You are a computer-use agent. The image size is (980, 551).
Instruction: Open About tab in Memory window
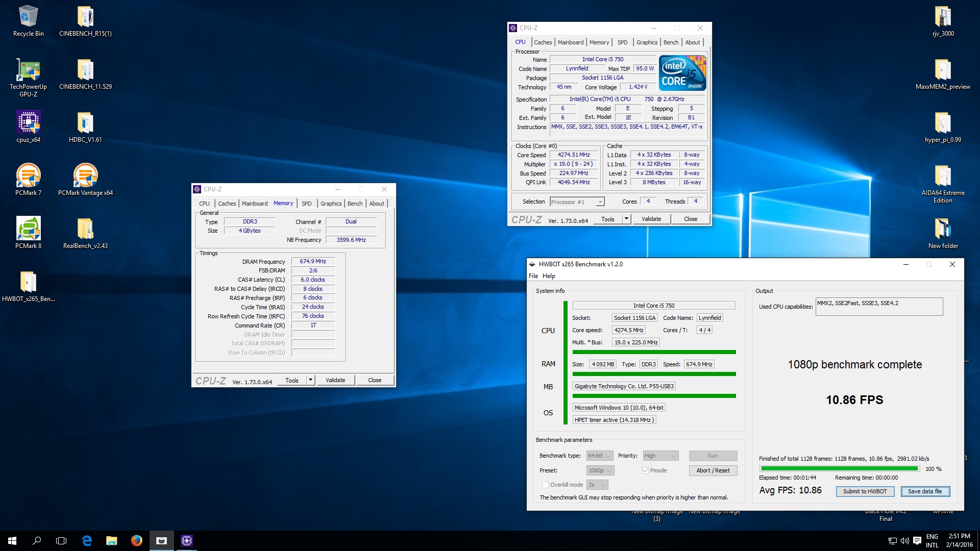(377, 204)
